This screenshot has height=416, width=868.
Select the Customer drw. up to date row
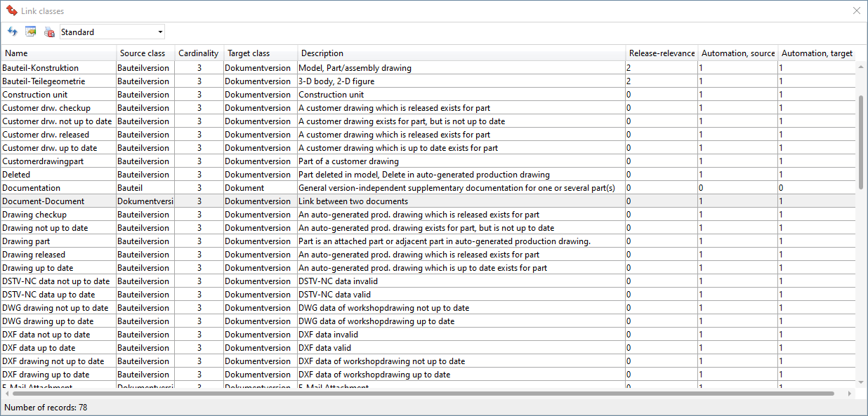428,148
